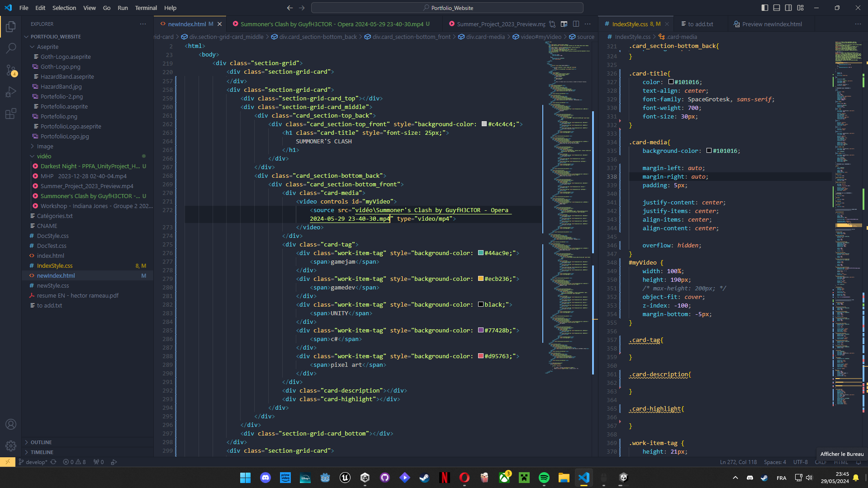Image resolution: width=868 pixels, height=488 pixels.
Task: Go forward using the navigation arrow
Action: [302, 8]
